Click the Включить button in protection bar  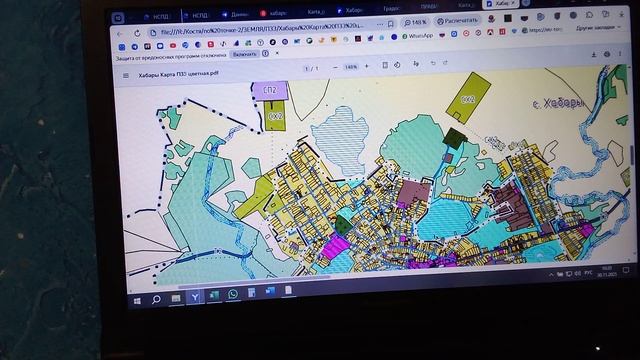click(244, 54)
